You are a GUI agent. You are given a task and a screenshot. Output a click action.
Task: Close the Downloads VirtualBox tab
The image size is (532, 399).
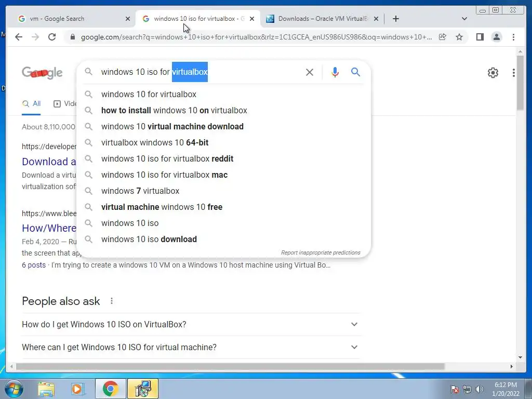[376, 19]
